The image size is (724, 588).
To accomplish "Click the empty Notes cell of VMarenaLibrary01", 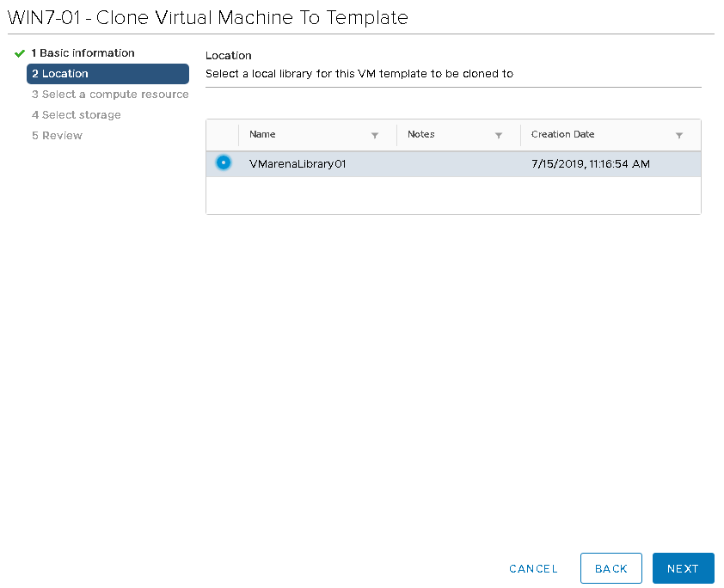I will (458, 164).
